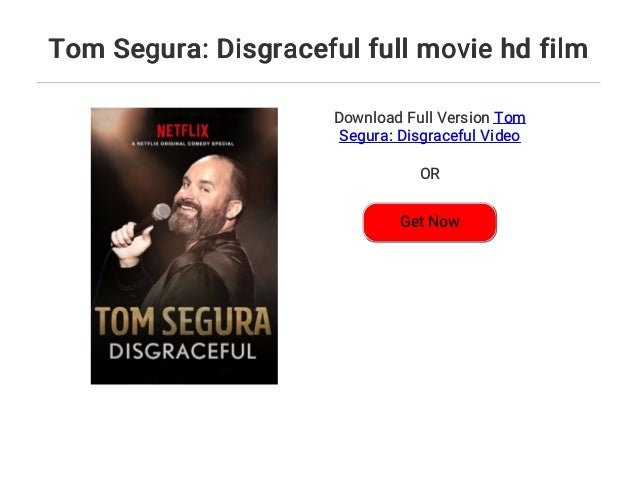
Task: Click 'Segura: Disgraceful Video' underlined link line
Action: 430,136
